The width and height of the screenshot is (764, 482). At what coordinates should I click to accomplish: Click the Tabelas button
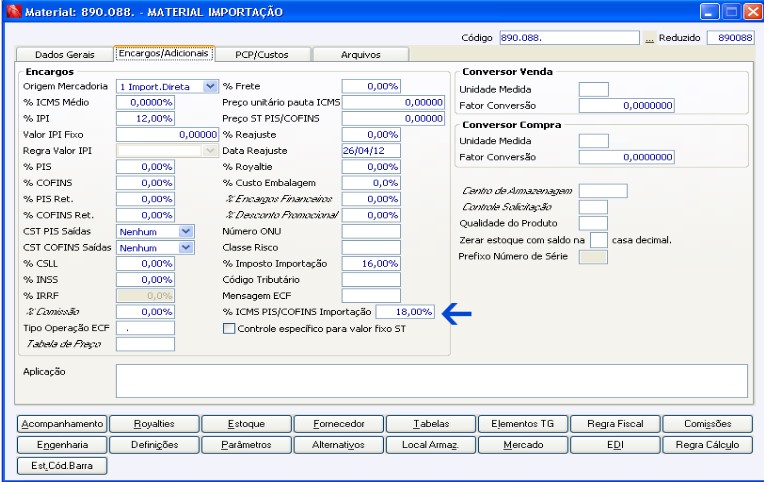(x=431, y=424)
